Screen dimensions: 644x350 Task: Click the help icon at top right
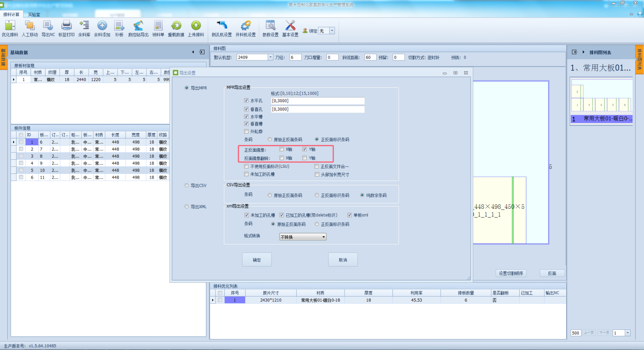click(640, 14)
